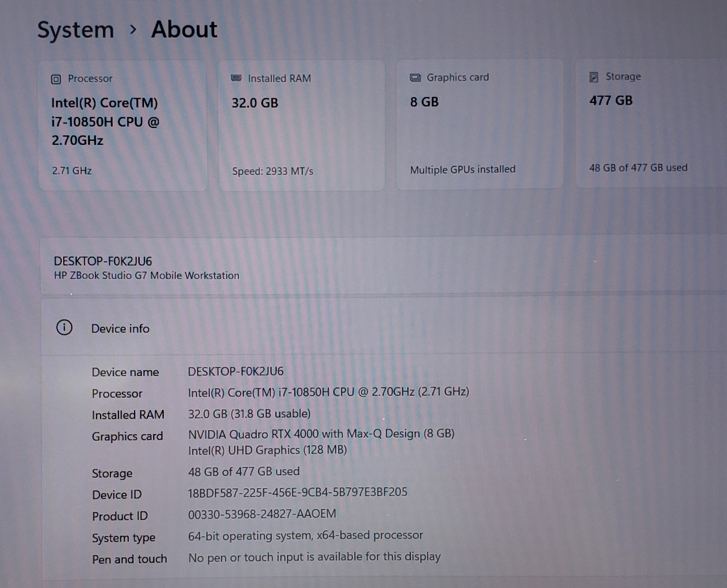Screen dimensions: 727x588
Task: Click the Pen and touch label
Action: (x=129, y=559)
